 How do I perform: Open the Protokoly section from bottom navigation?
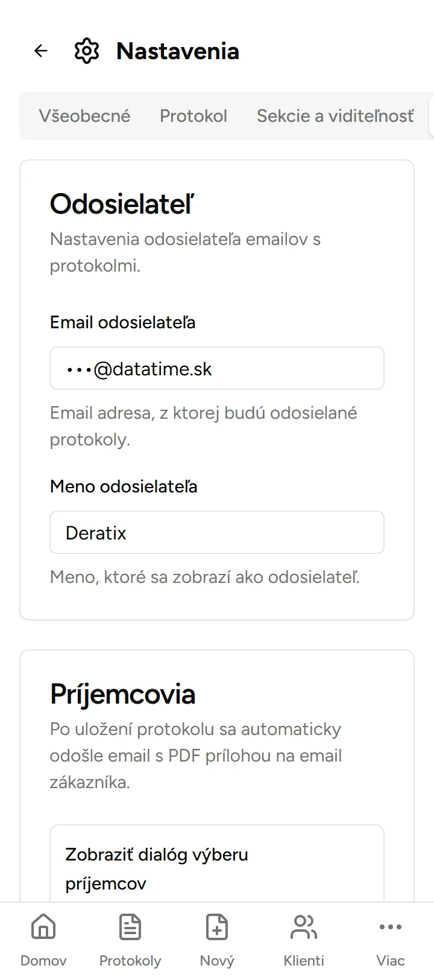tap(130, 960)
